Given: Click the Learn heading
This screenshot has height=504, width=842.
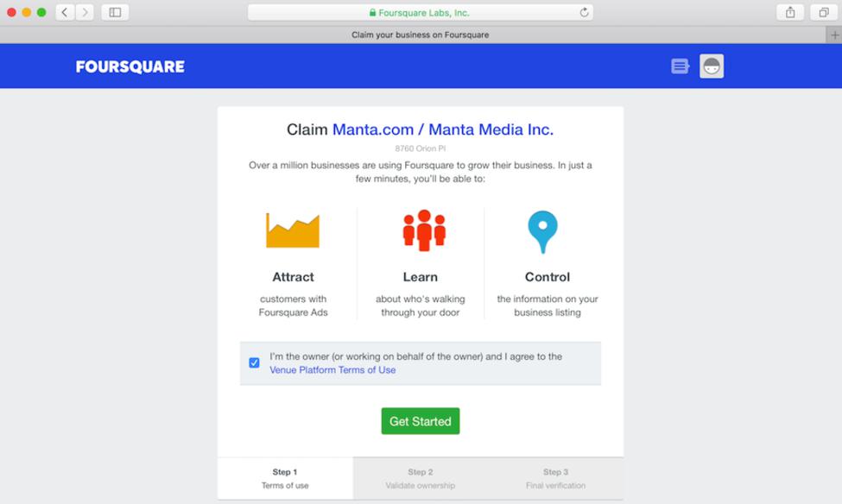Looking at the screenshot, I should (x=421, y=277).
